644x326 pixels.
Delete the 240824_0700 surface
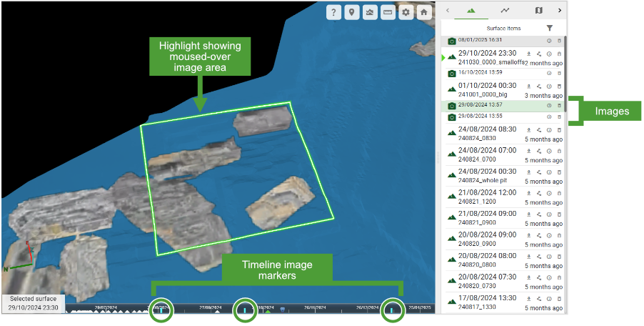[x=559, y=152]
